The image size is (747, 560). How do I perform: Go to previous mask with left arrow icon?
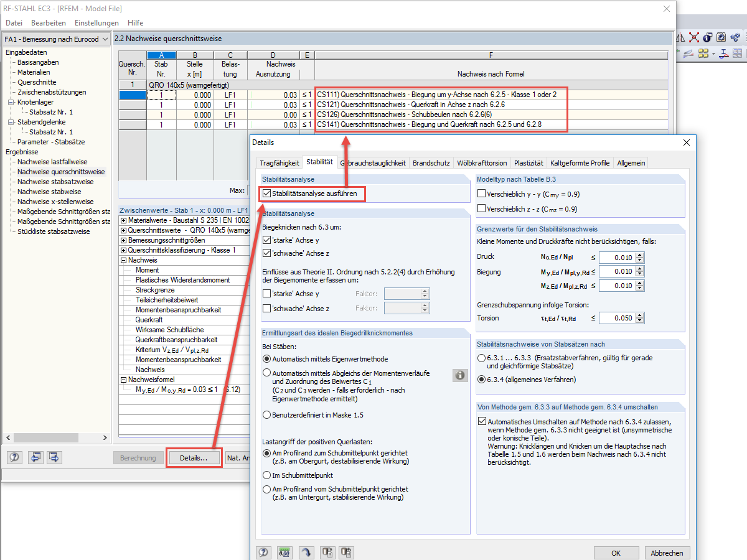pos(35,457)
